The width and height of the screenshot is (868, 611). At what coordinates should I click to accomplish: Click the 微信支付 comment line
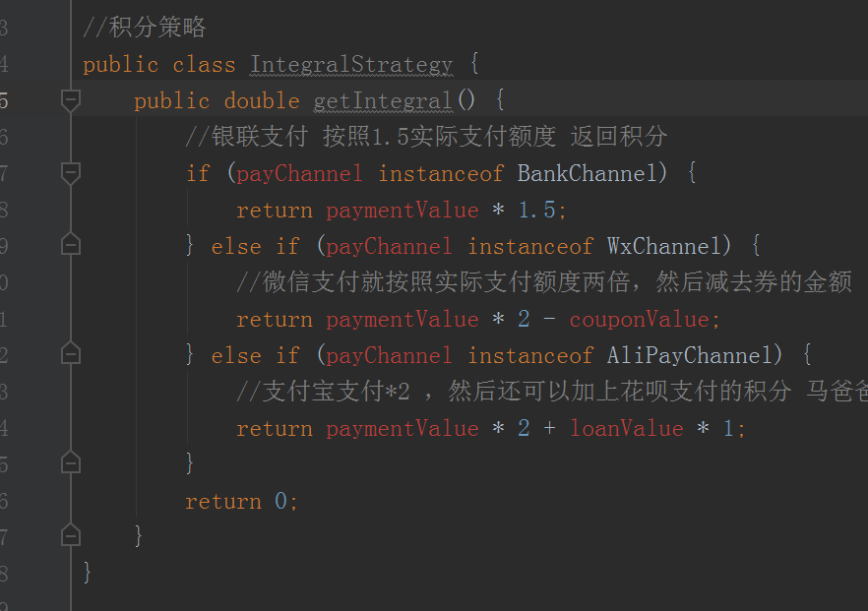[543, 282]
